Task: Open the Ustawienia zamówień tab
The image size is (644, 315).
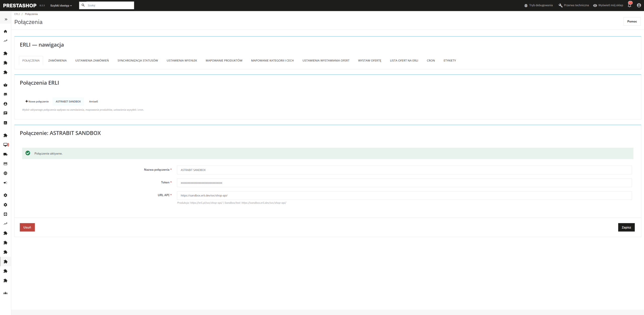Action: pyautogui.click(x=92, y=60)
